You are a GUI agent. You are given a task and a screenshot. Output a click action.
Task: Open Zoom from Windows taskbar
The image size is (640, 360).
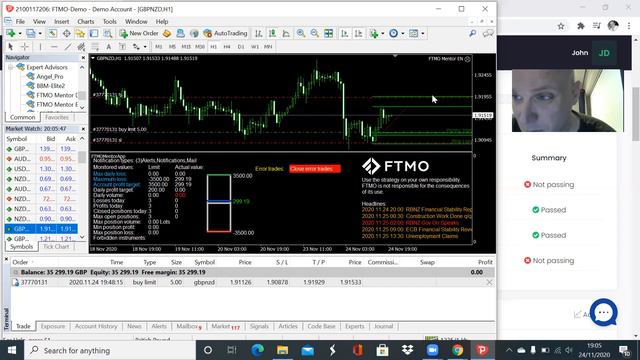point(432,350)
